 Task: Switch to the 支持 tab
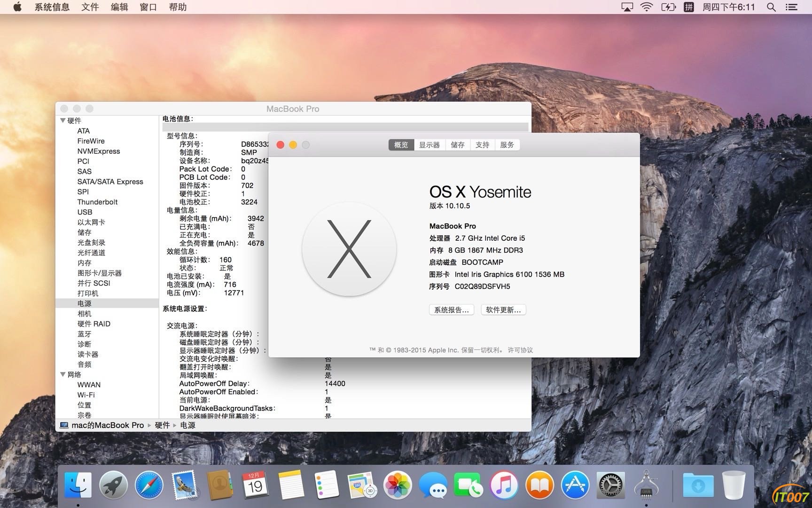click(483, 145)
